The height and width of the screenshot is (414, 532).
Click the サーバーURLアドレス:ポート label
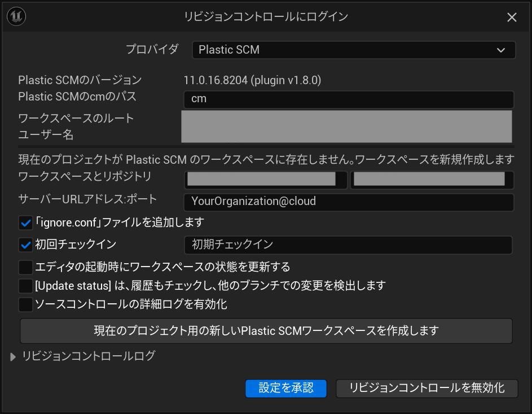(87, 199)
